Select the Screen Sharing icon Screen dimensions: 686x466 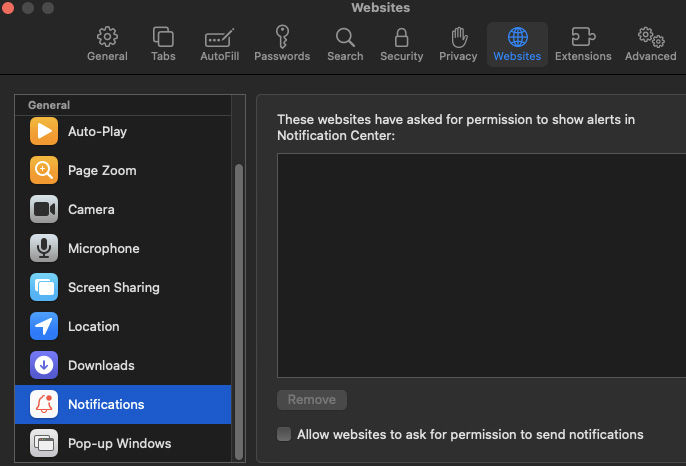coord(44,287)
